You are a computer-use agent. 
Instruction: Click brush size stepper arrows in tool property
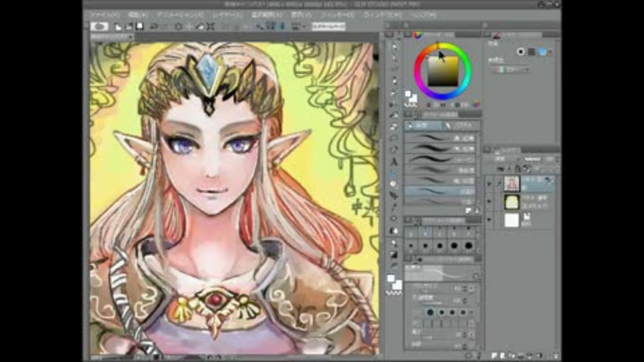464,289
